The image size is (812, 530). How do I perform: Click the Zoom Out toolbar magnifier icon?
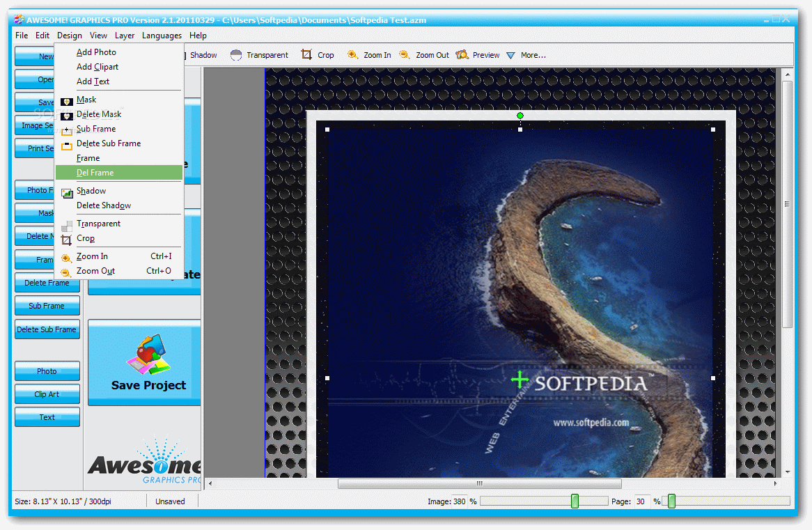tap(405, 54)
